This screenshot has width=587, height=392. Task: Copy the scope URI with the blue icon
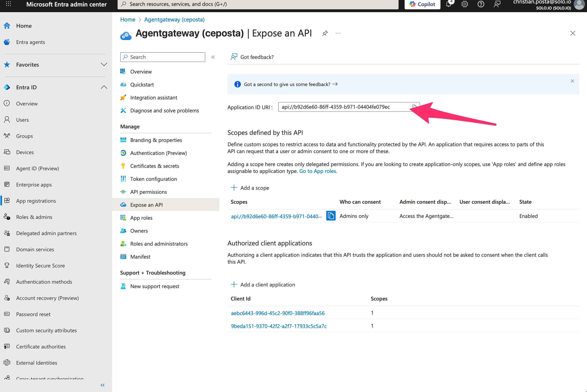[x=331, y=216]
